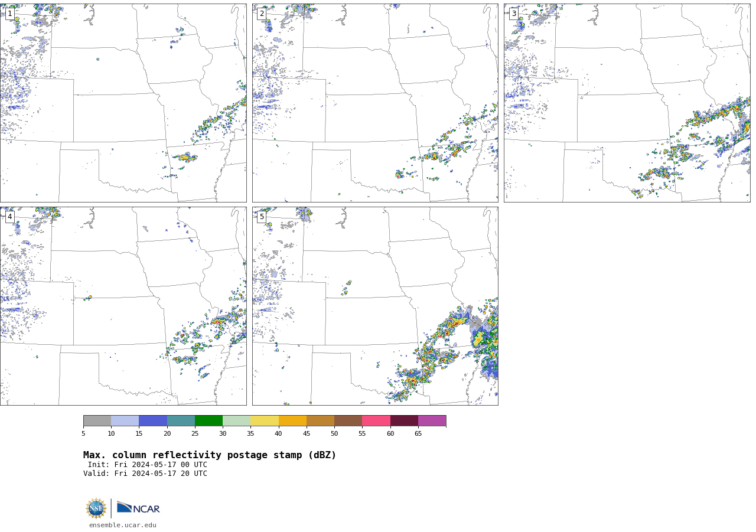Screen dimensions: 756x532
Task: Click the panel number 4 label
Action: pyautogui.click(x=10, y=217)
